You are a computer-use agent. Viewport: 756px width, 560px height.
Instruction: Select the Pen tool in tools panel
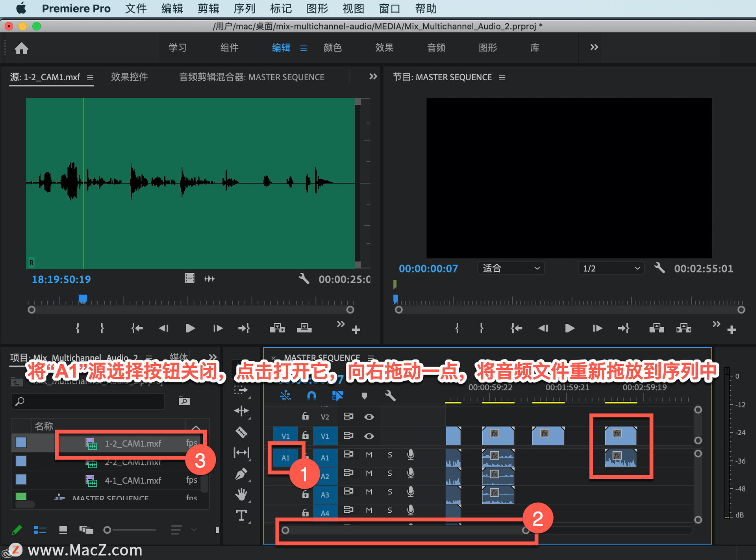coord(241,474)
